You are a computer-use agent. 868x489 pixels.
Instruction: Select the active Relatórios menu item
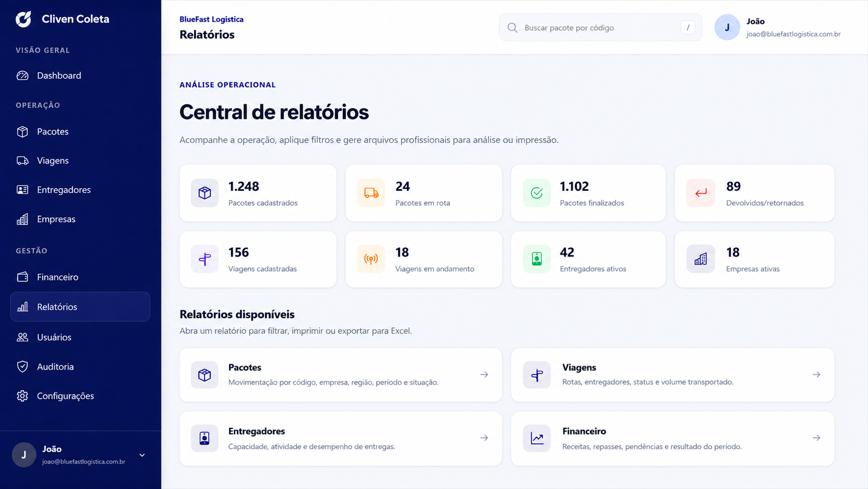pos(80,307)
